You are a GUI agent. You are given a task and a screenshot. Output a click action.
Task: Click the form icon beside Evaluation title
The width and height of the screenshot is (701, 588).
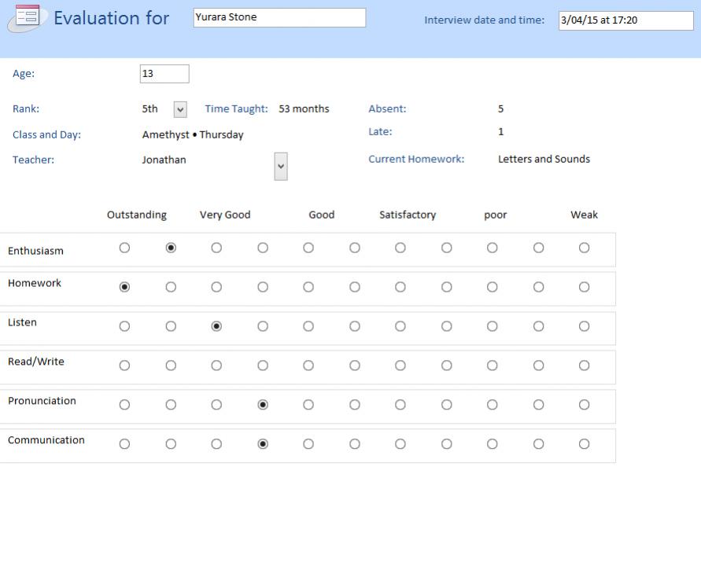(x=28, y=17)
